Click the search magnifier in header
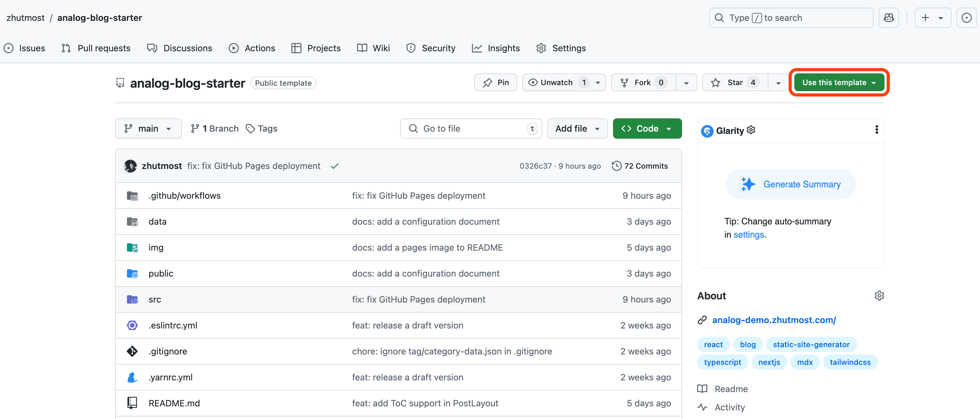 point(719,17)
